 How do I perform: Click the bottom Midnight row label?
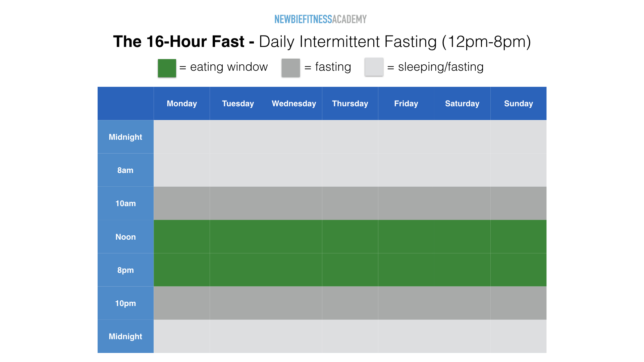coord(125,336)
